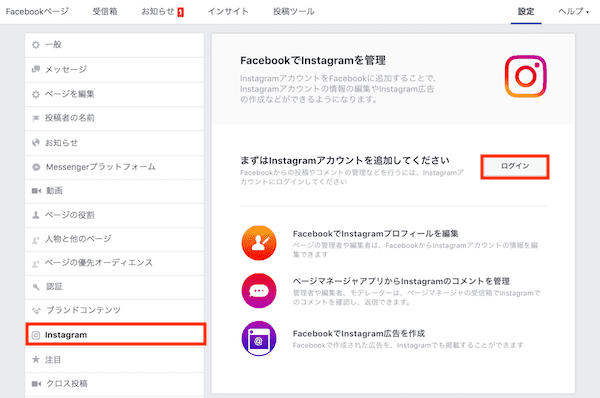This screenshot has width=600, height=398.
Task: Click the chat icon beside メッセージ
Action: pos(36,69)
